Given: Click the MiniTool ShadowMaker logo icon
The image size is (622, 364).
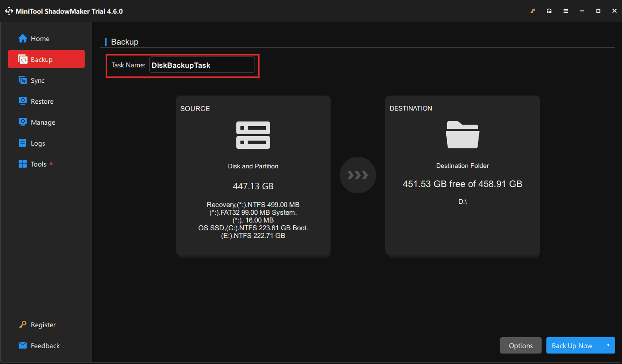Looking at the screenshot, I should point(9,11).
